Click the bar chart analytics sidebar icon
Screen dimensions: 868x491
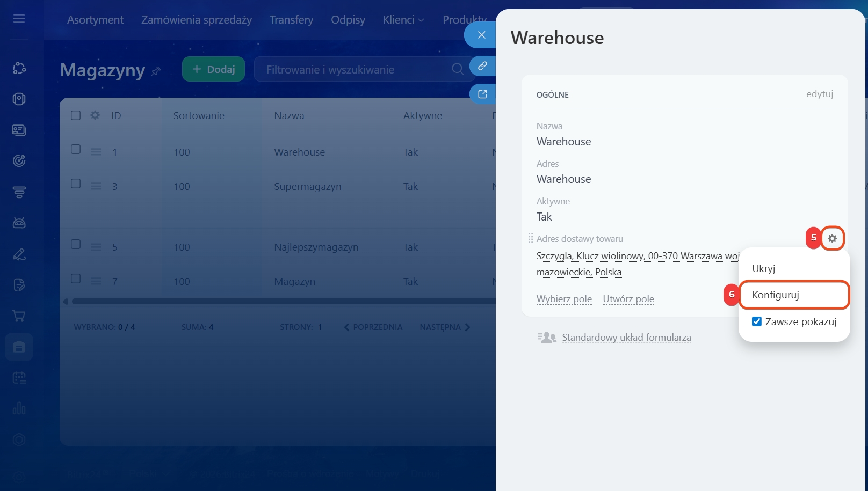point(19,408)
